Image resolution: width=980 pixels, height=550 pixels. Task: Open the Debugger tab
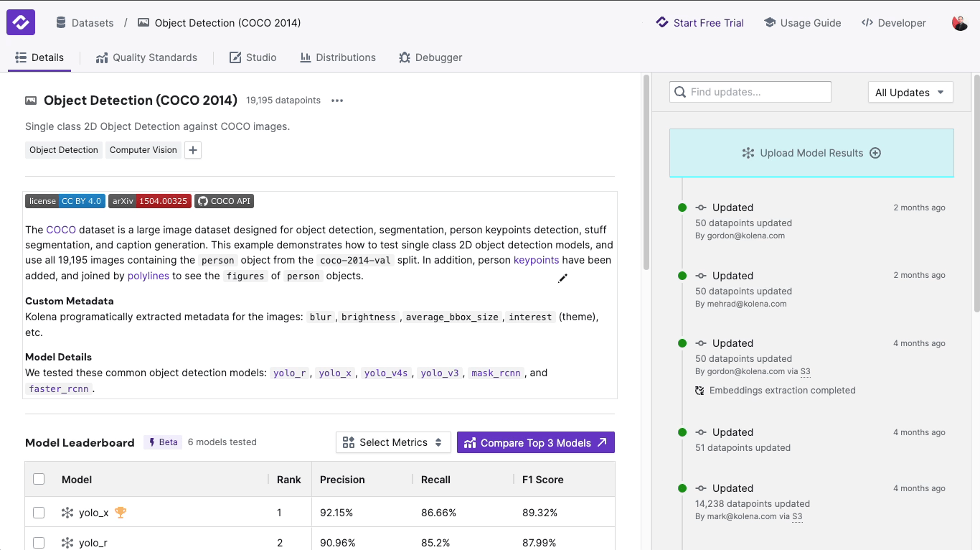click(430, 57)
